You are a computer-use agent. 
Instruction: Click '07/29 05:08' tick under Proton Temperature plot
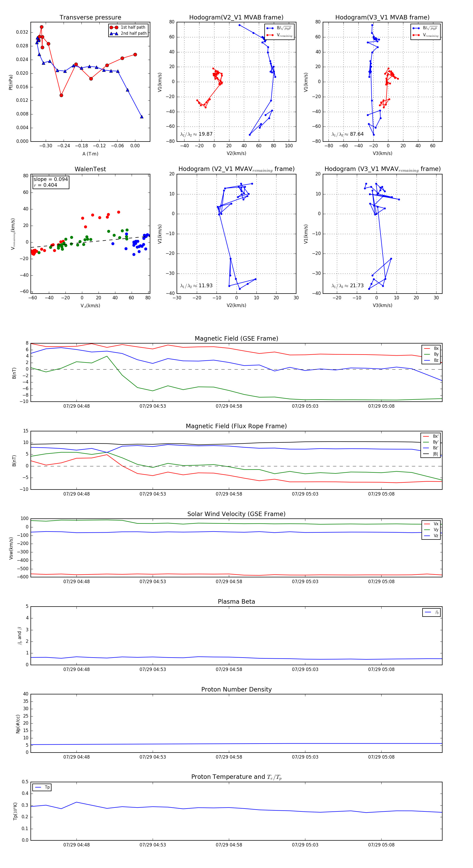[x=381, y=845]
